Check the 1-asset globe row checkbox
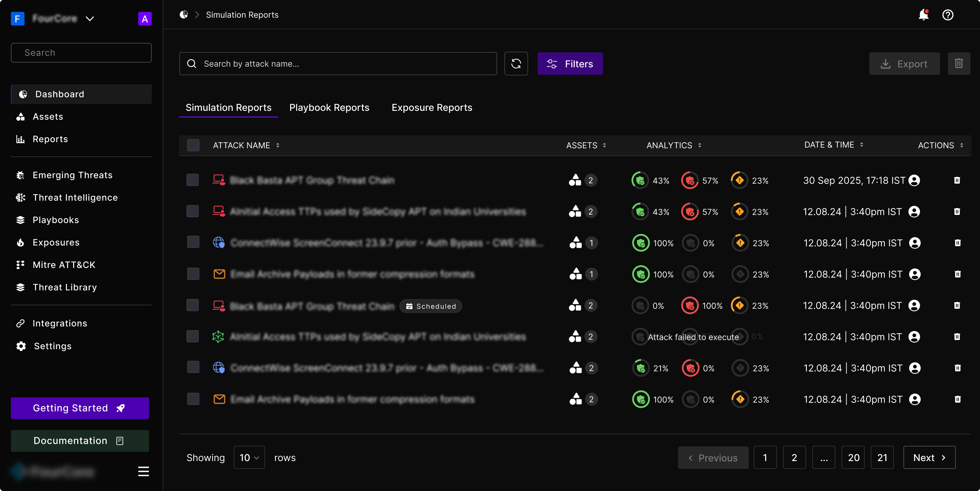The image size is (980, 491). 193,242
